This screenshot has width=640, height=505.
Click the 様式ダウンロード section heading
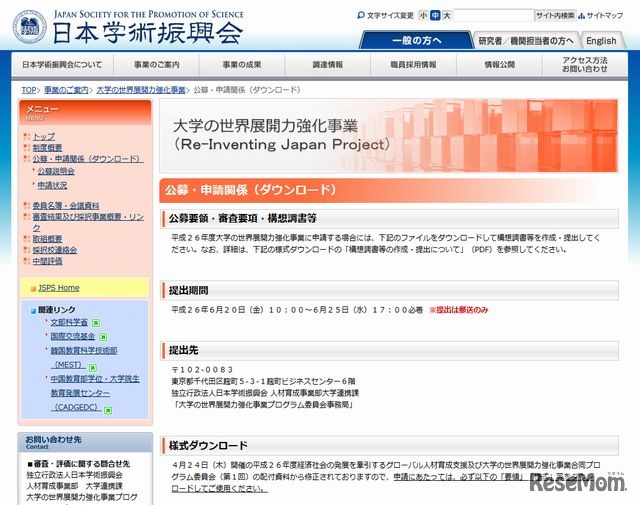208,445
